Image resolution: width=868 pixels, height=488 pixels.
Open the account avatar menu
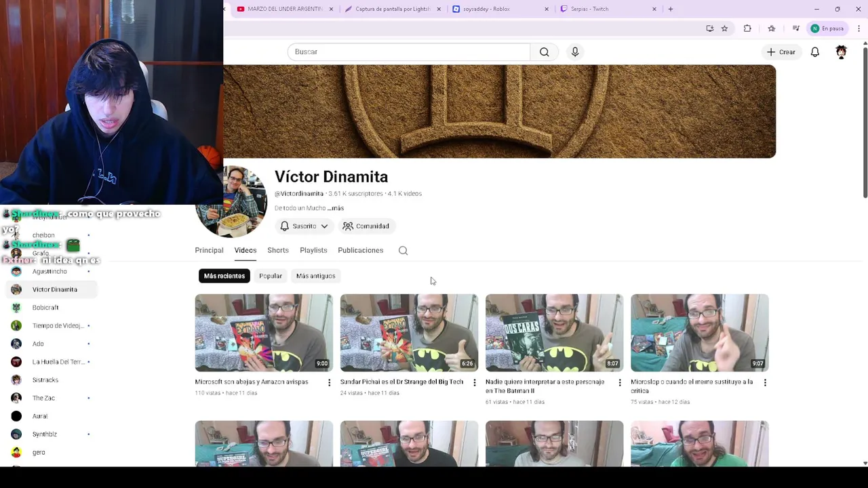[x=842, y=52]
